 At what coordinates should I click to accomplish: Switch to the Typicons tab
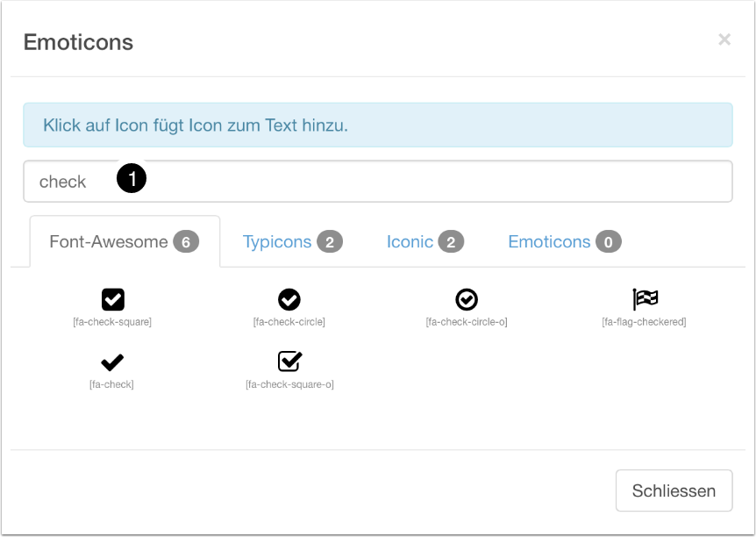click(277, 241)
